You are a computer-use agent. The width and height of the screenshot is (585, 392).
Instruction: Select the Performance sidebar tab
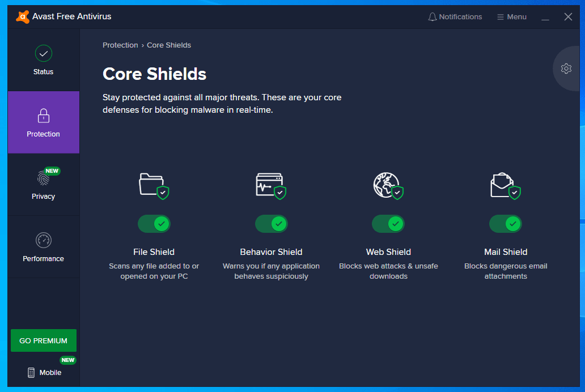(x=44, y=247)
